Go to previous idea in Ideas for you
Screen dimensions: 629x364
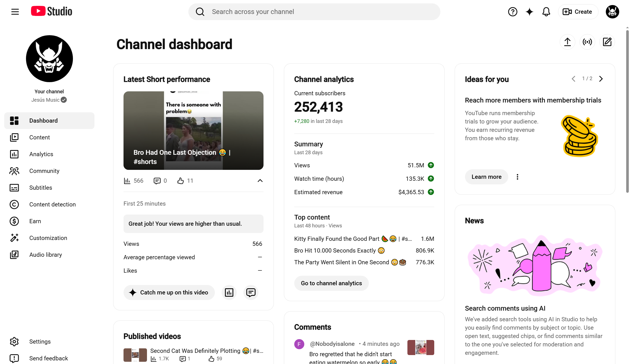[x=573, y=79]
